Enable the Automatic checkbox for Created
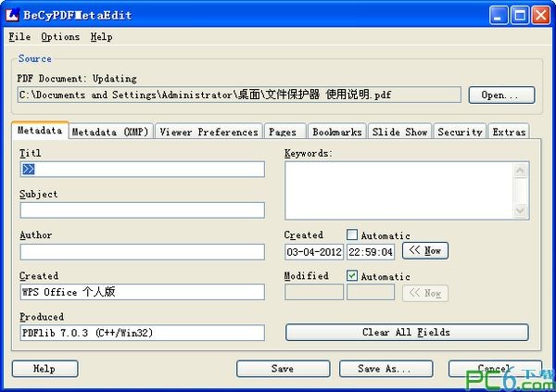Screen dimensions: 556x392 pos(352,234)
